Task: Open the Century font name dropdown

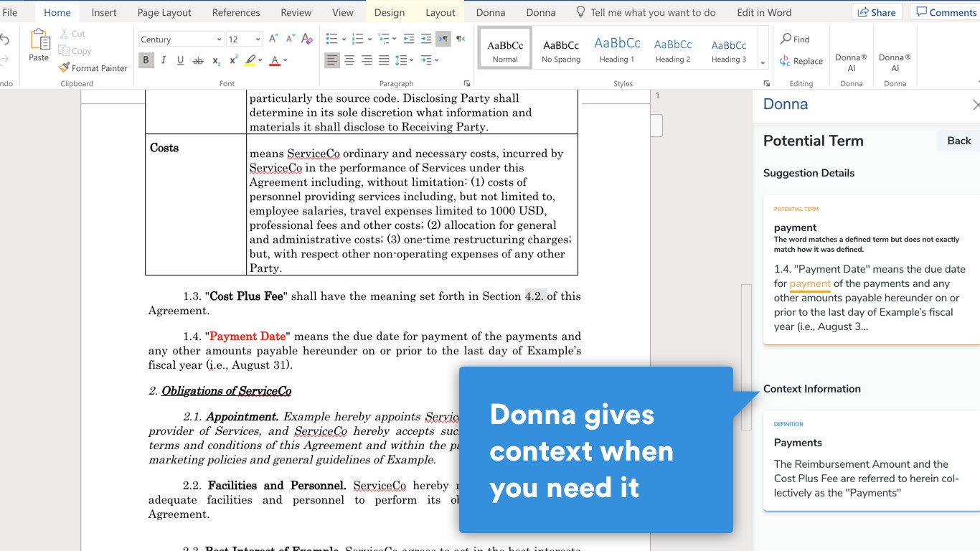Action: [219, 39]
